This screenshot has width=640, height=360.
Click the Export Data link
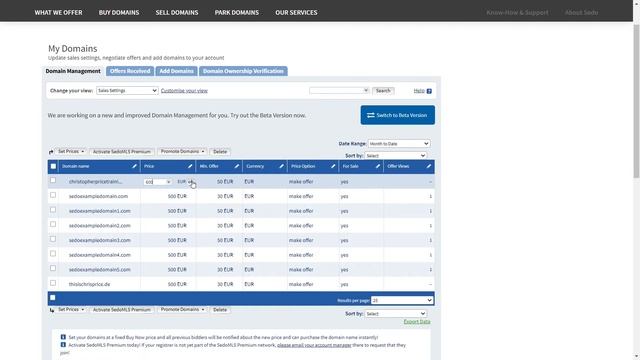417,322
